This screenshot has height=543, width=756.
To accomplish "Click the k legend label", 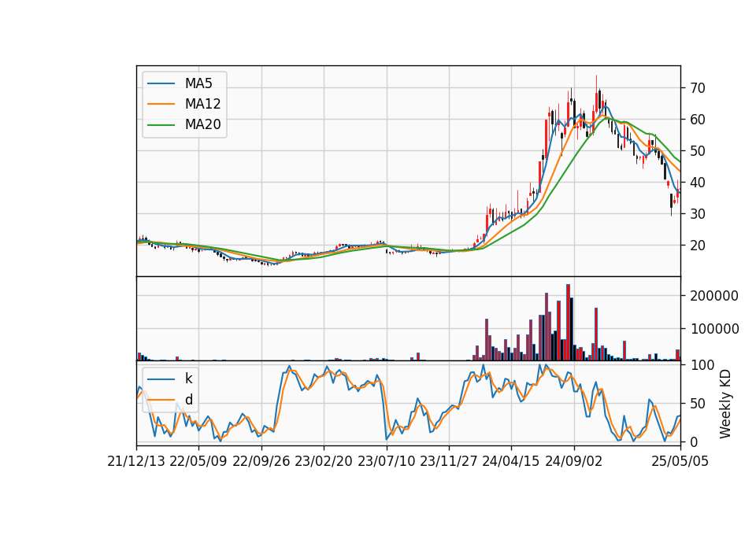I will tap(188, 379).
